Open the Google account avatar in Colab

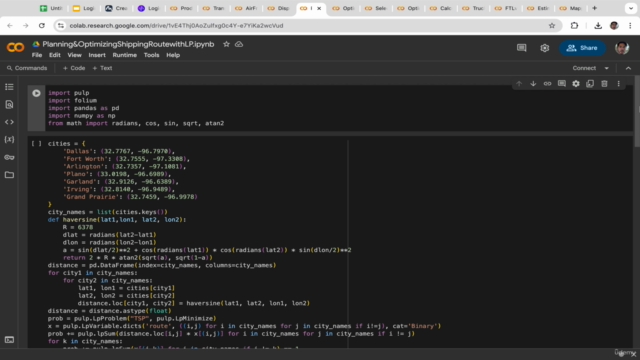(x=622, y=48)
